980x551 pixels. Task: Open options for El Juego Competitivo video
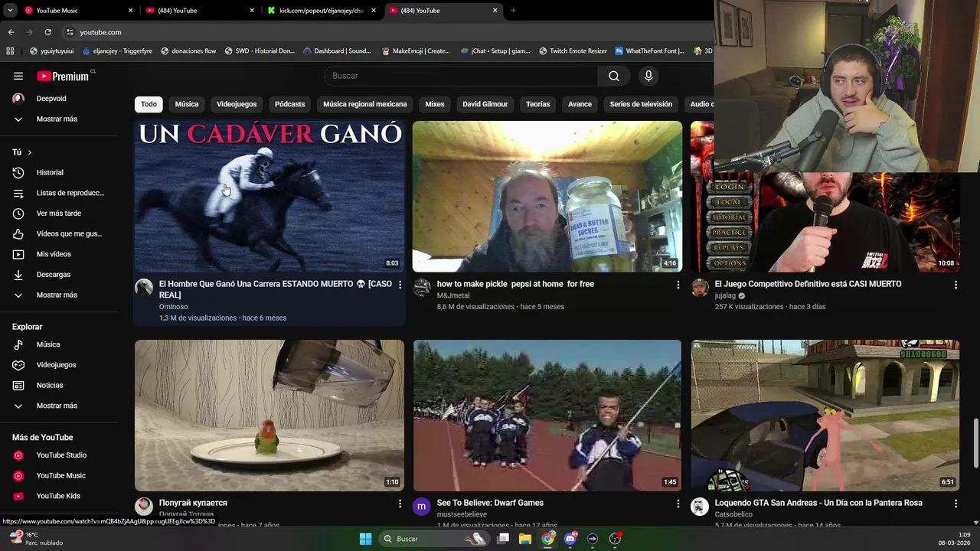coord(955,285)
